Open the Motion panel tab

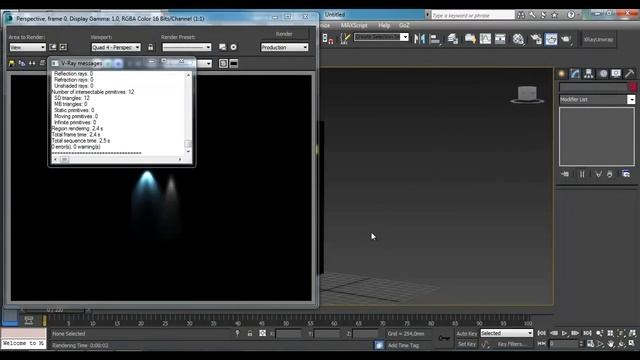[x=603, y=73]
